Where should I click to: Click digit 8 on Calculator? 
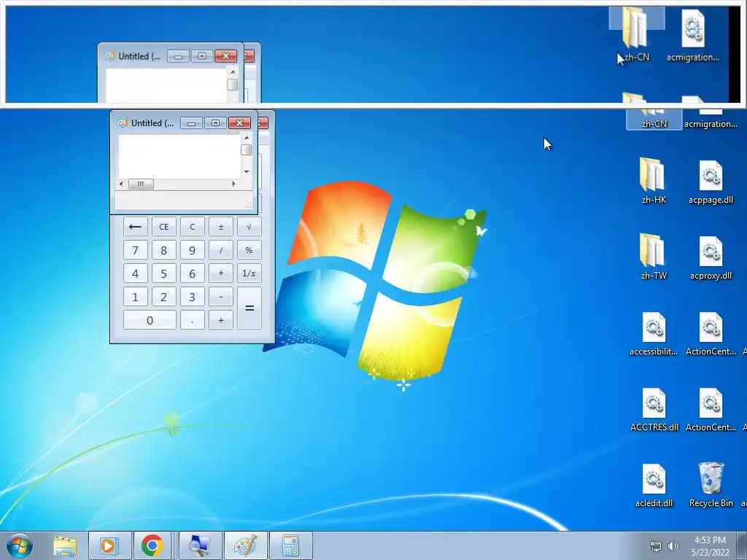(x=163, y=250)
